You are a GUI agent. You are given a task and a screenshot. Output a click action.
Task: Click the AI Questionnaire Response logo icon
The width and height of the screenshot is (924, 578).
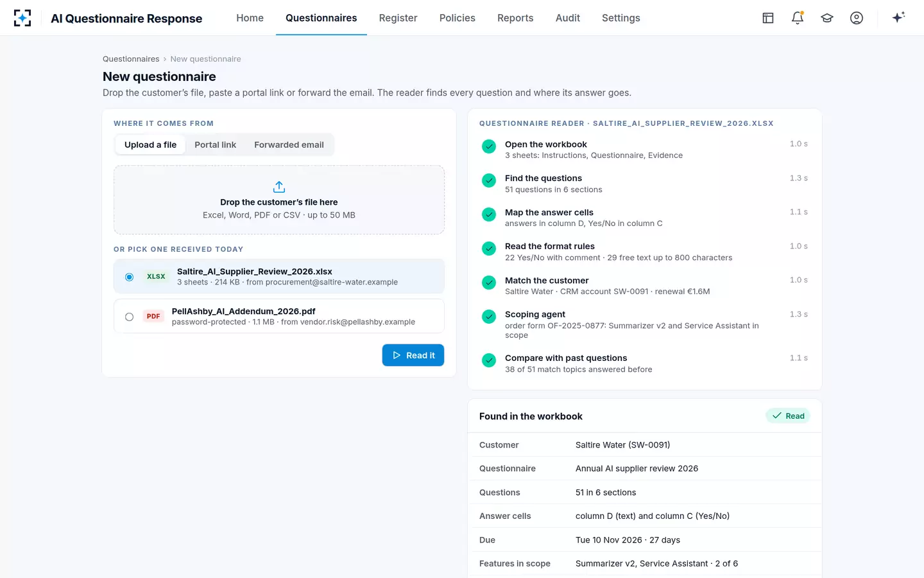pos(22,18)
